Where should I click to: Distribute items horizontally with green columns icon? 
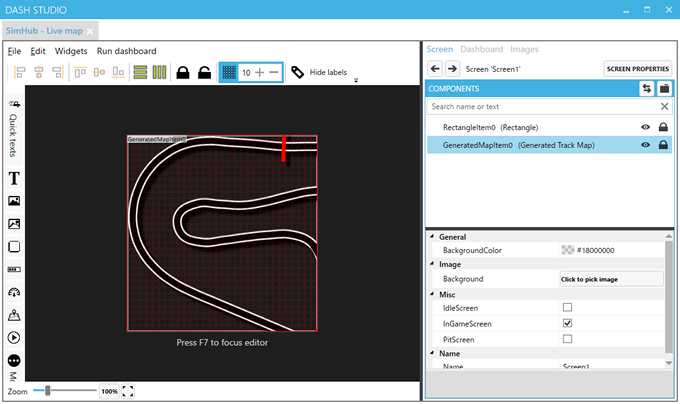click(x=159, y=72)
